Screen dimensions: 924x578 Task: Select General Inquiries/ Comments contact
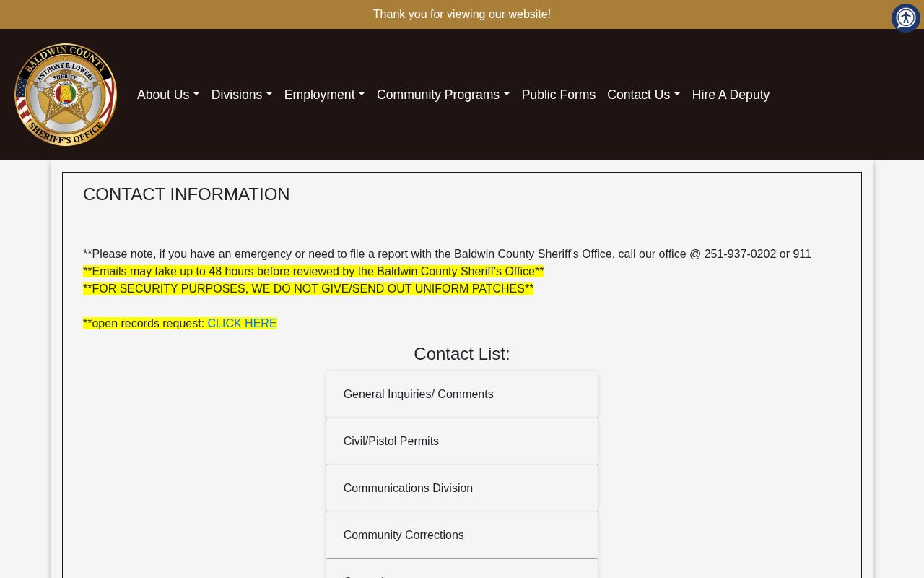[x=462, y=394]
